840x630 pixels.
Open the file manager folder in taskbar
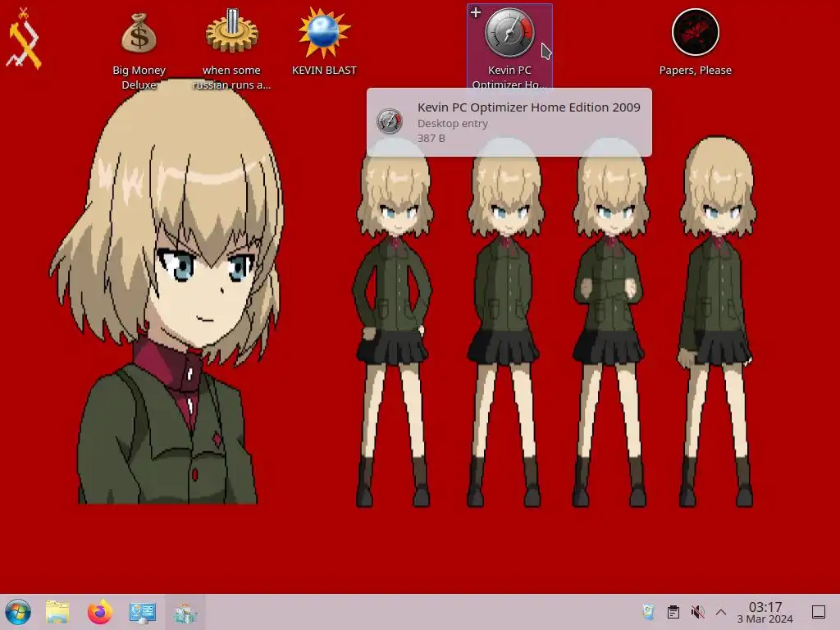(57, 612)
